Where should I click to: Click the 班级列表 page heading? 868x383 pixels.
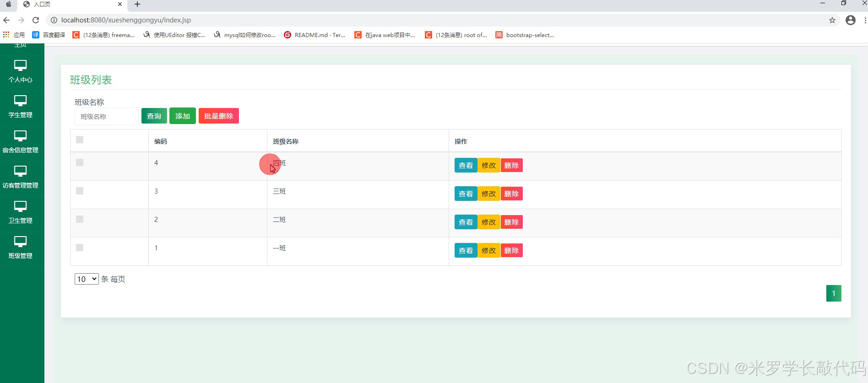pyautogui.click(x=91, y=80)
